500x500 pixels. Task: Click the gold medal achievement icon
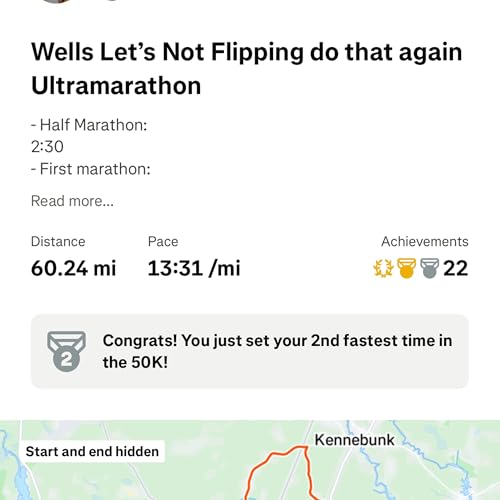click(406, 268)
